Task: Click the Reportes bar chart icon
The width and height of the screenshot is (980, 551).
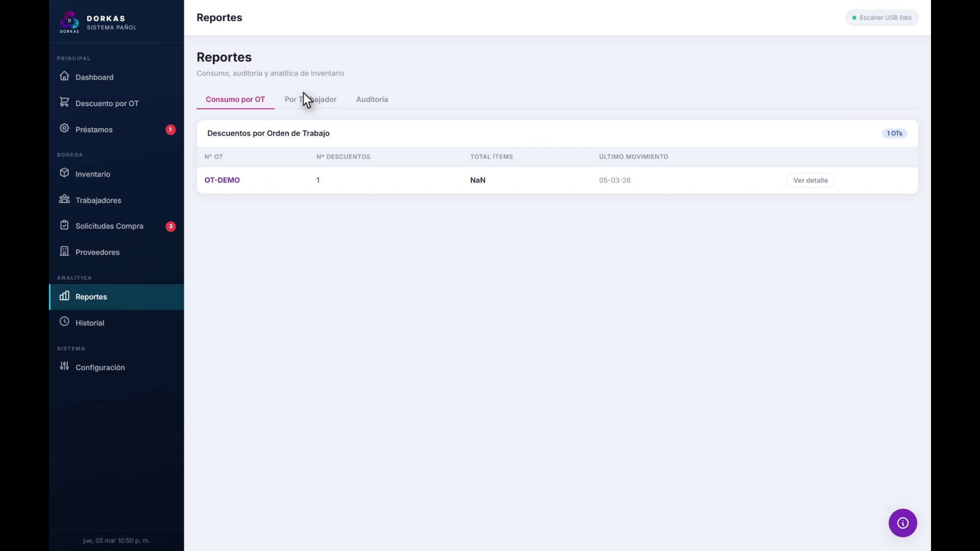Action: click(64, 296)
